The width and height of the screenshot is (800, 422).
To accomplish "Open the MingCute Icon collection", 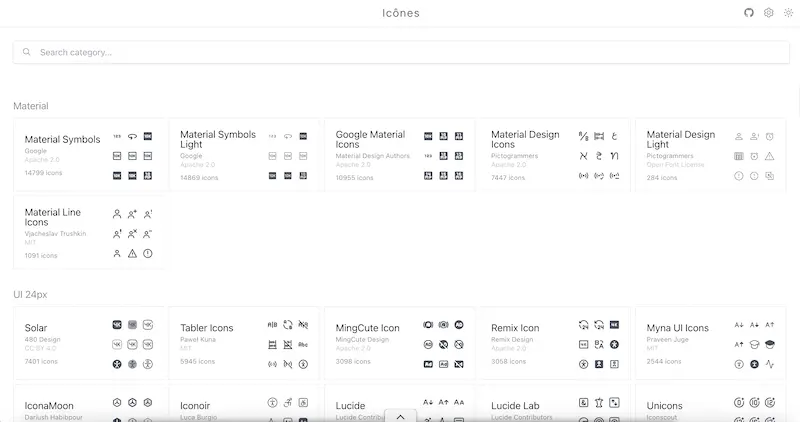I will [400, 343].
